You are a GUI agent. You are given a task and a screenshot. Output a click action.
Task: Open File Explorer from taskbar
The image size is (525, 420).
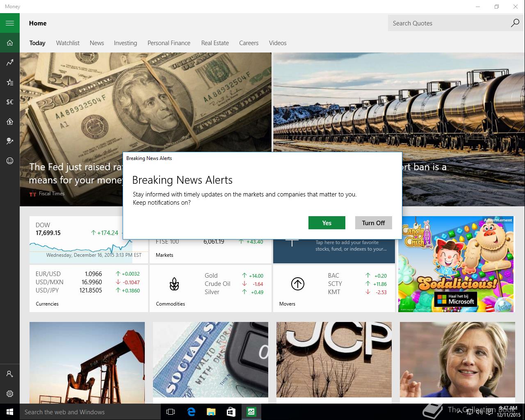tap(211, 412)
